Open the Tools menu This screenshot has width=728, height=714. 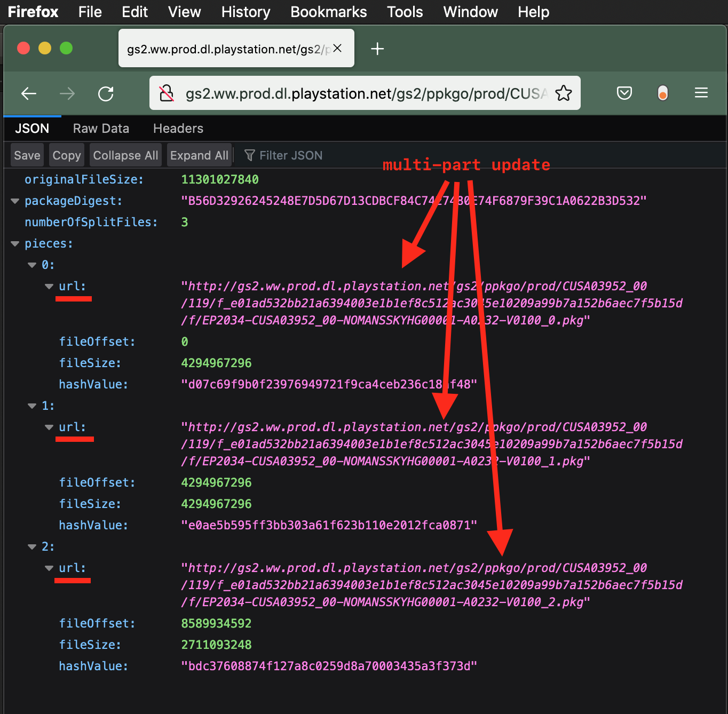pyautogui.click(x=405, y=12)
